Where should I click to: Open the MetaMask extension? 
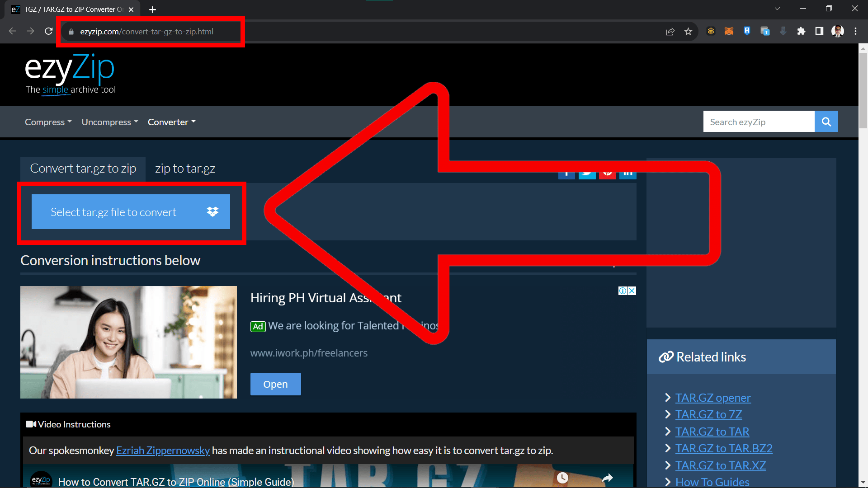point(729,31)
